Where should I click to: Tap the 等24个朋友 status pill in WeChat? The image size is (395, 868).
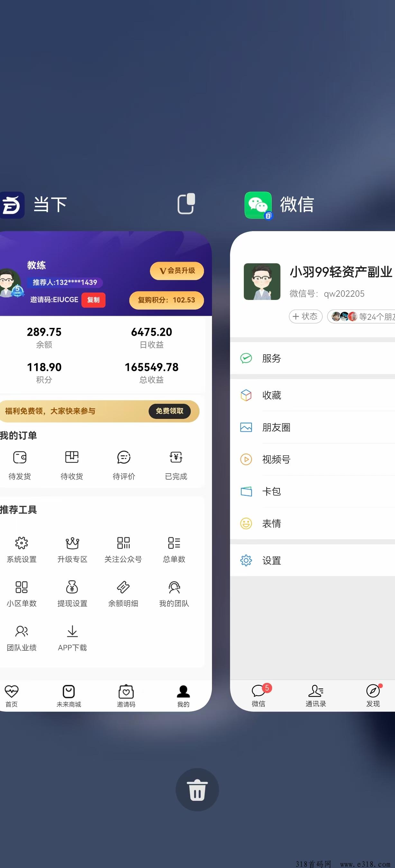[361, 316]
